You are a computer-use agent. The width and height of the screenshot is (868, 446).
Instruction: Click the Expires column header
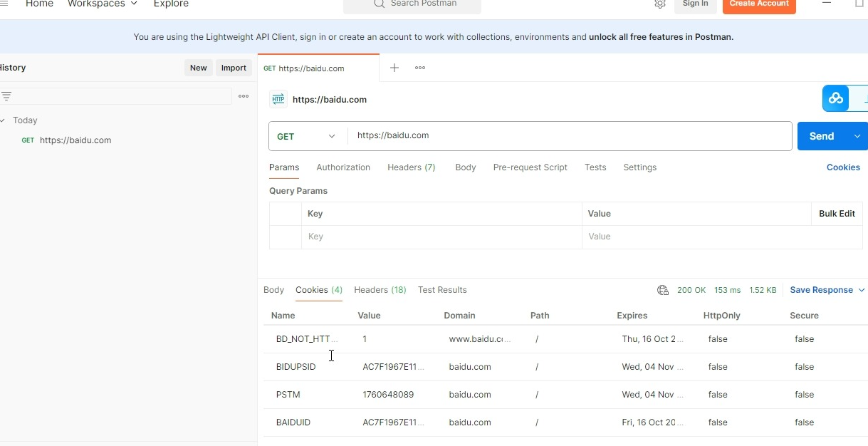pyautogui.click(x=632, y=316)
